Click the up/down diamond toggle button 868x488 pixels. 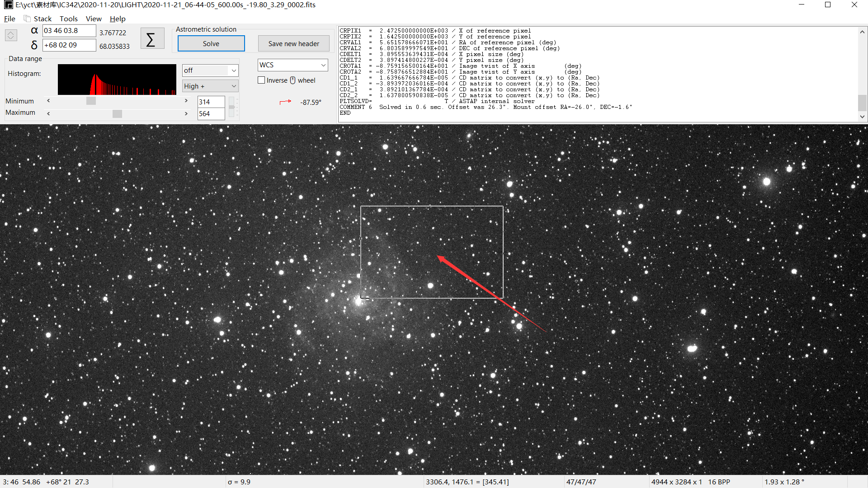tap(11, 35)
